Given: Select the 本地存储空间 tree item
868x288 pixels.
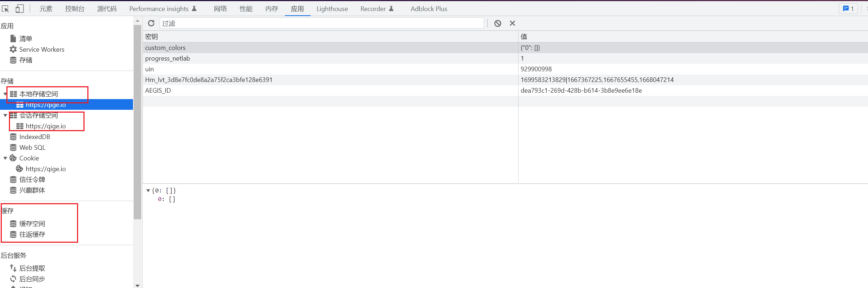Looking at the screenshot, I should point(34,94).
